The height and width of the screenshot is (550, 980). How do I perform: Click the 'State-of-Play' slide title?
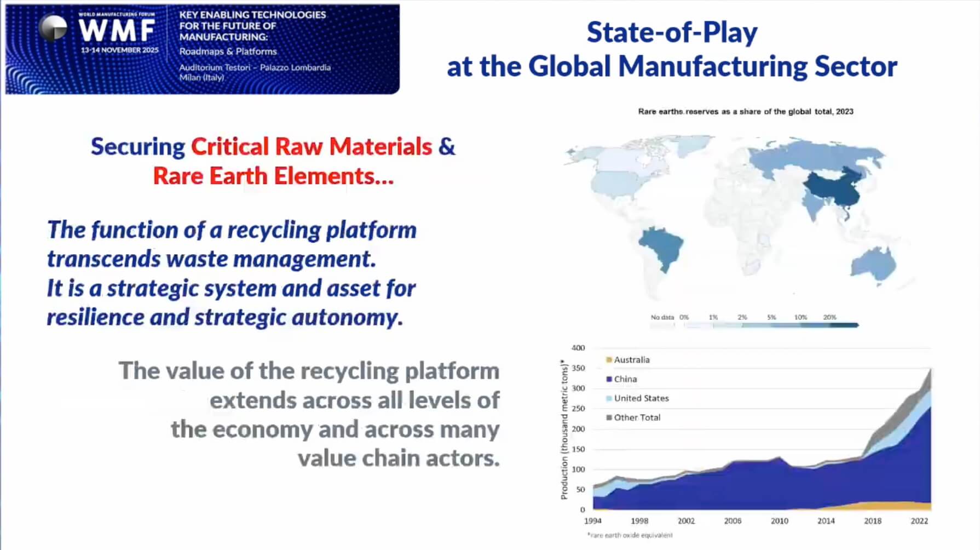coord(672,32)
